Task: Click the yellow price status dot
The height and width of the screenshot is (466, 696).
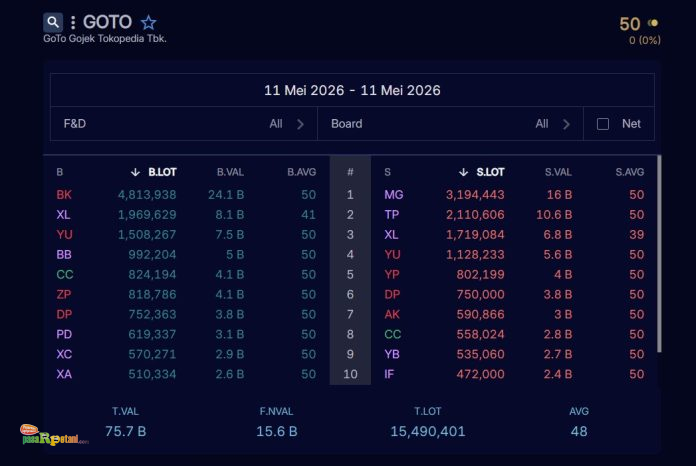Action: (x=653, y=23)
